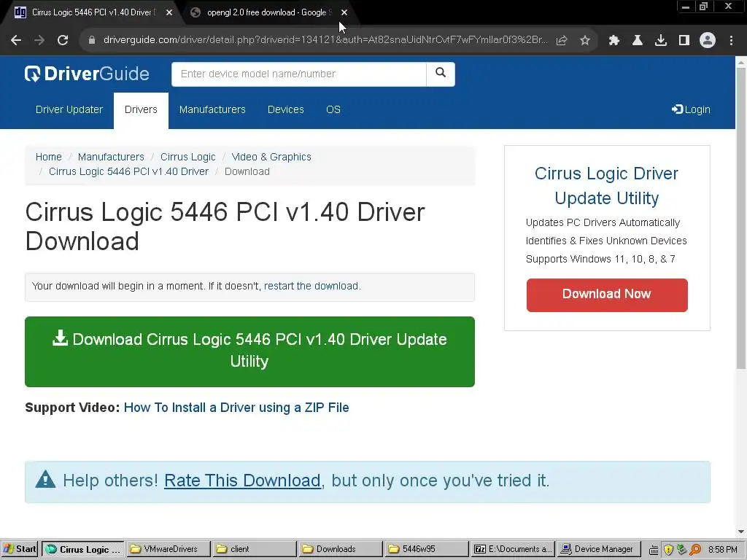Open the VMwareDrivers taskbar folder
Viewport: 747px width, 560px height.
[x=169, y=549]
